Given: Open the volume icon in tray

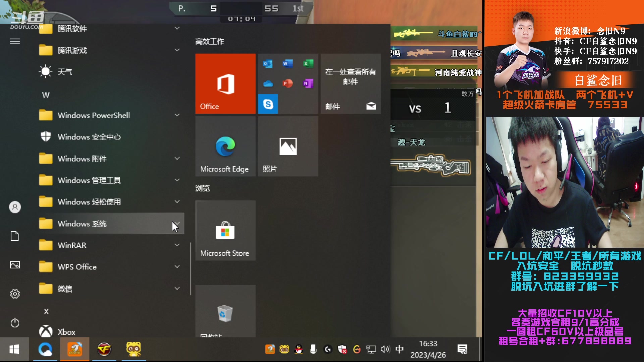Looking at the screenshot, I should pyautogui.click(x=385, y=349).
